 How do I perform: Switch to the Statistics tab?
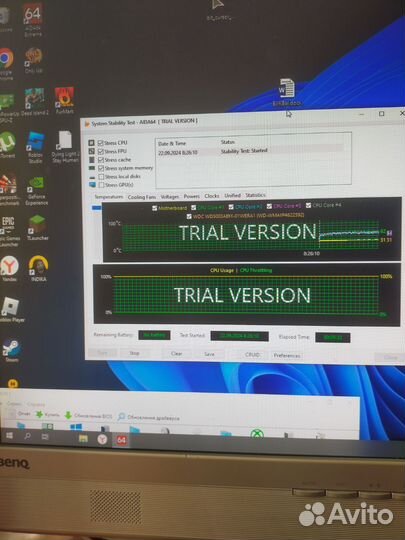click(x=256, y=195)
